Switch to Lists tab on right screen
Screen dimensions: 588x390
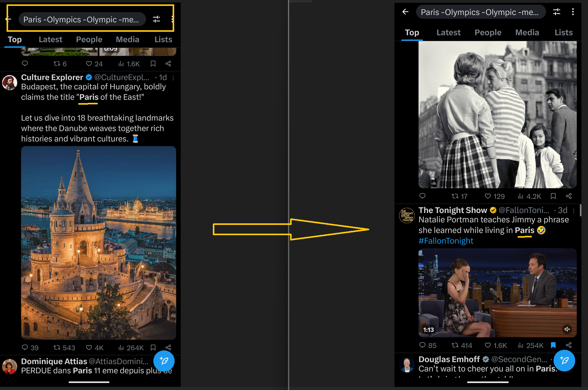point(563,32)
